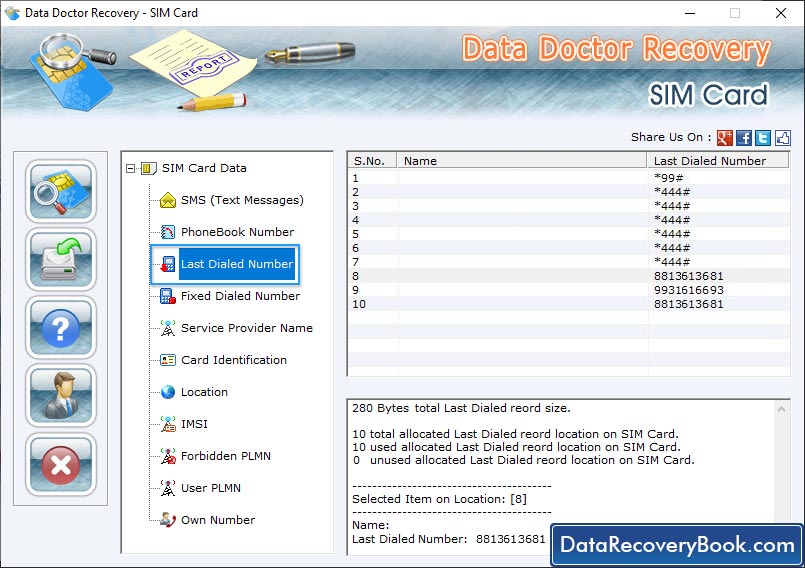Click '280 Bytes total Last Dialed' line
The image size is (805, 568).
pyautogui.click(x=461, y=408)
